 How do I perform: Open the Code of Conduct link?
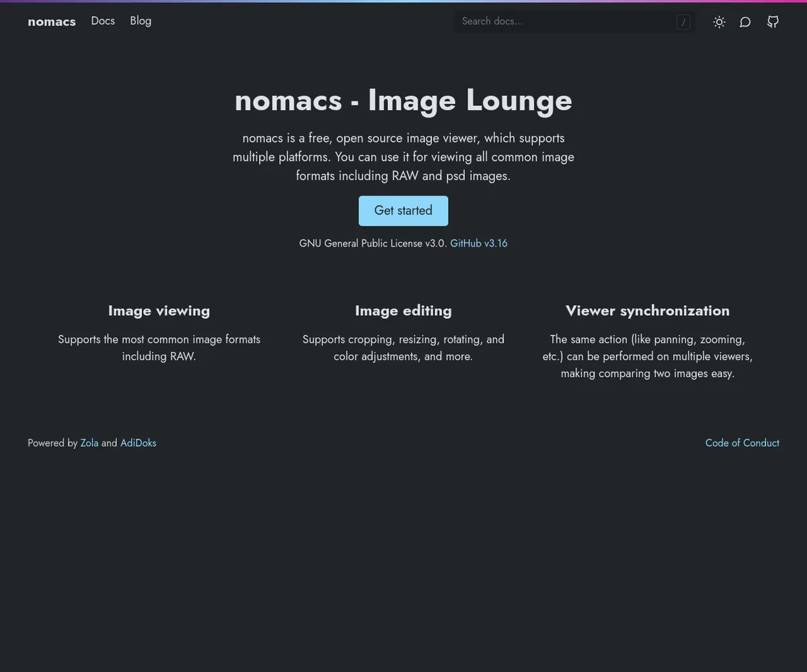click(x=742, y=443)
